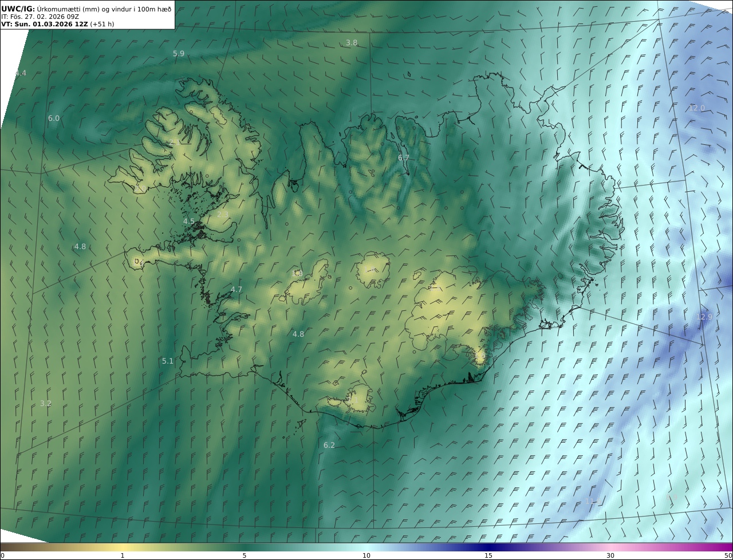Click the yellow part of the colorbar above label 1
The height and width of the screenshot is (560, 733).
click(x=123, y=547)
